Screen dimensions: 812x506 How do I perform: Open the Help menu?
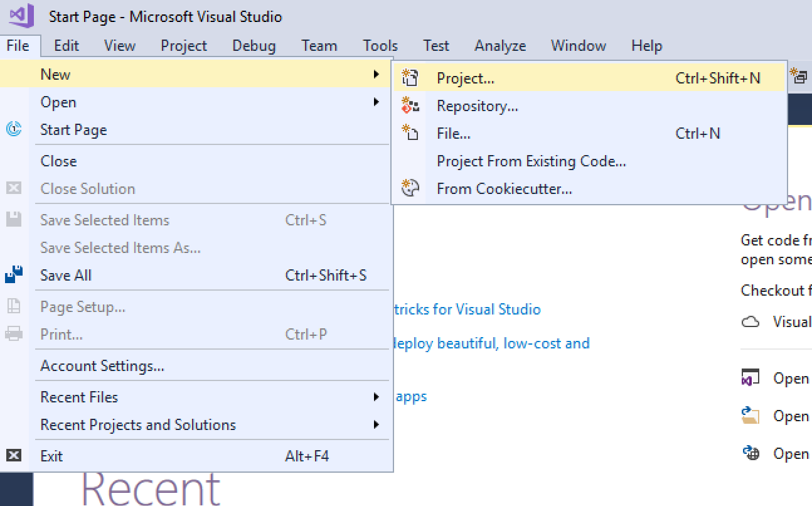pos(647,45)
